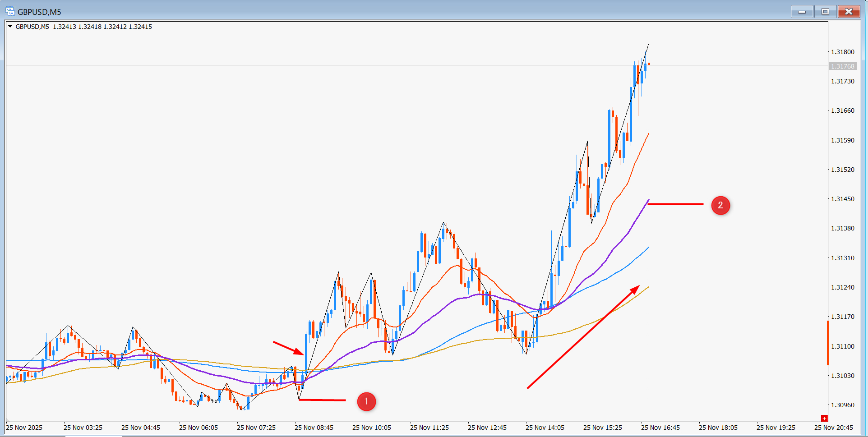Click the gray current price label 1.31768
868x437 pixels.
pos(843,66)
